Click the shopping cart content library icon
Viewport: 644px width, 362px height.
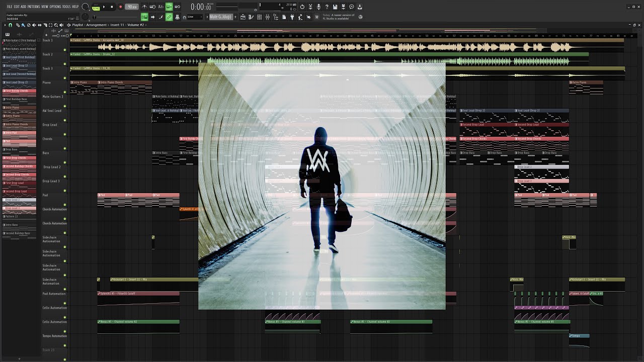tap(316, 17)
